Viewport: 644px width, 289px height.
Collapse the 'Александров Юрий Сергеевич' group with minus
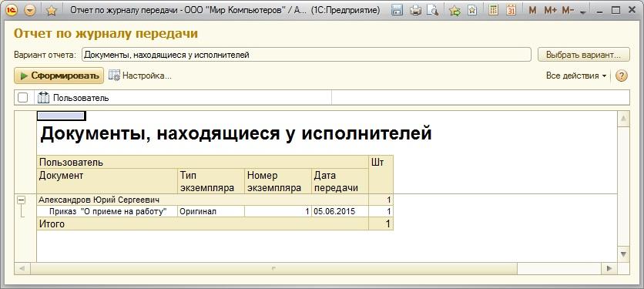(21, 200)
